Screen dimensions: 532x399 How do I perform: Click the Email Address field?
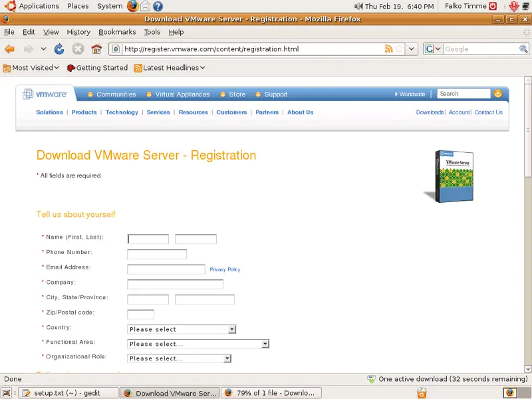[x=166, y=269]
